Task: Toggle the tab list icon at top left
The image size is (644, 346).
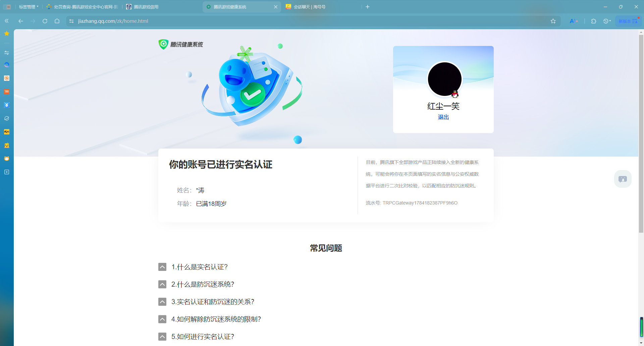Action: tap(7, 7)
